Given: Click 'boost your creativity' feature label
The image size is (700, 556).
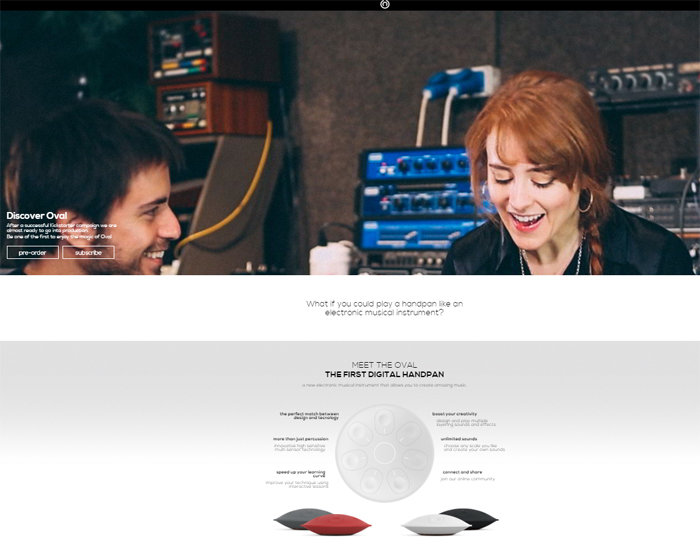Looking at the screenshot, I should (x=454, y=414).
